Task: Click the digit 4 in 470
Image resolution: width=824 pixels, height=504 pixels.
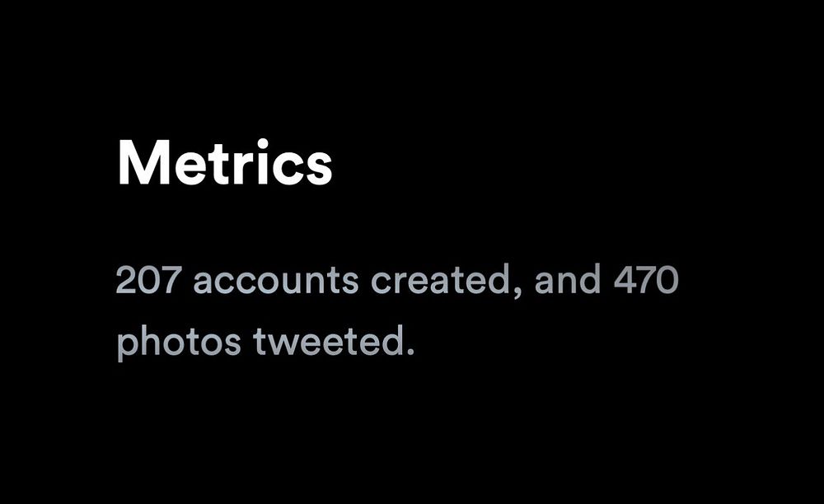Action: click(x=624, y=280)
